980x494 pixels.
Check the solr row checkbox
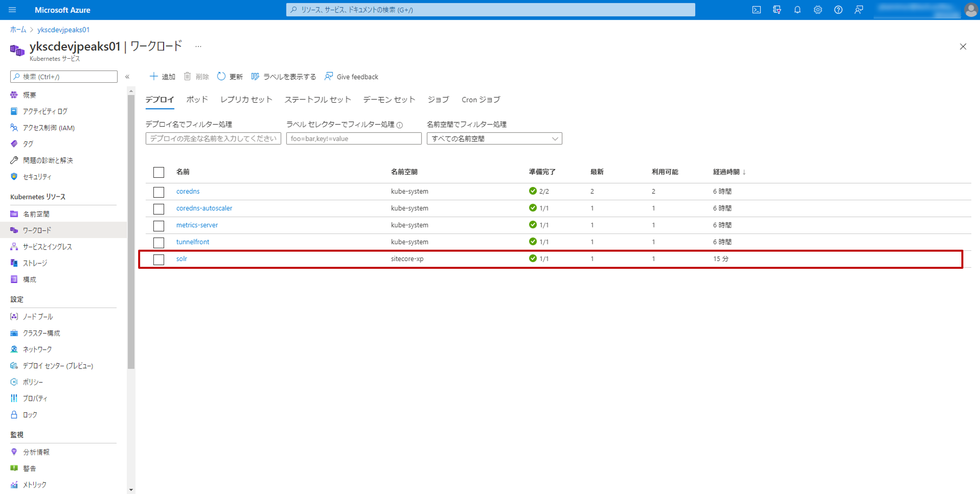(x=159, y=259)
